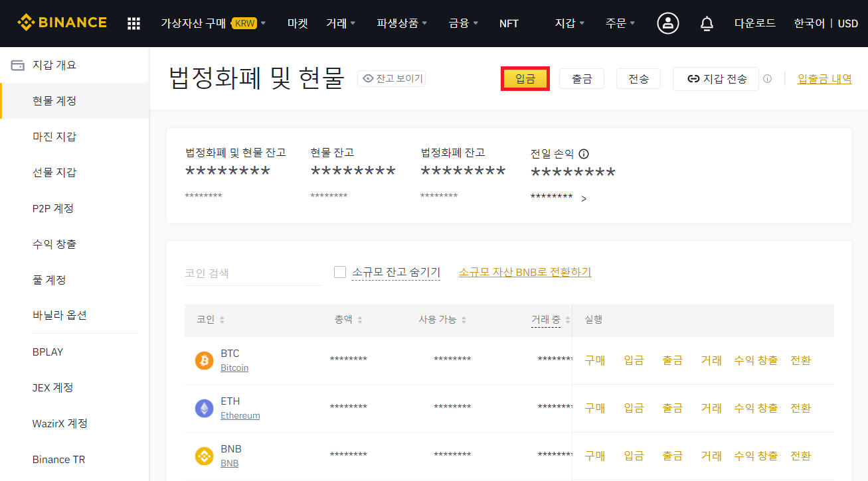Screen dimensions: 868x481
Task: Select P2P 계정 in sidebar
Action: [x=74, y=208]
